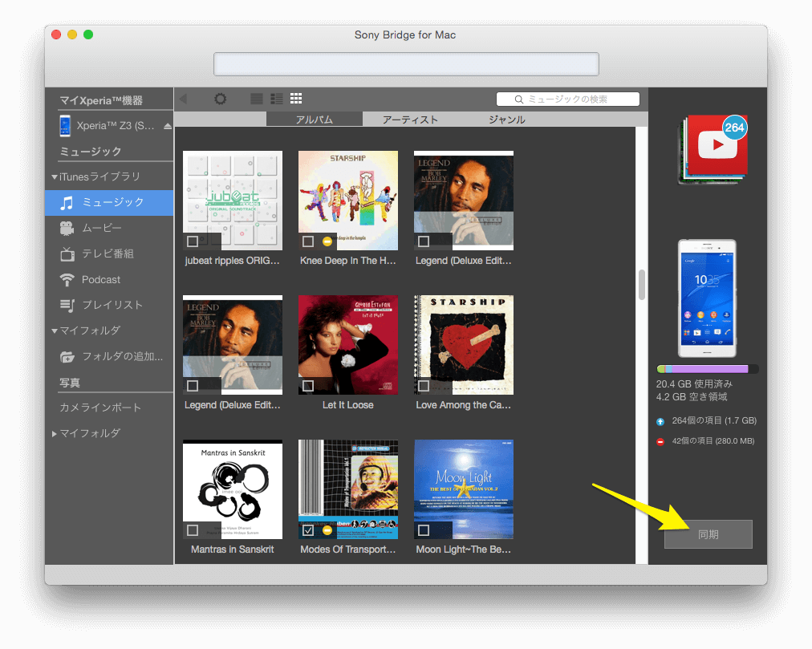Eject the Xperia Z3 device

point(167,126)
